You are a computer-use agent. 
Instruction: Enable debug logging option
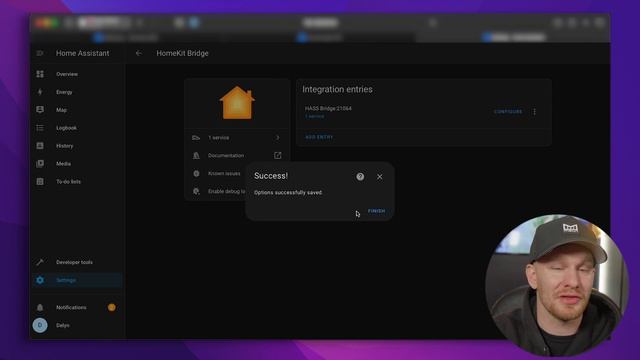227,191
